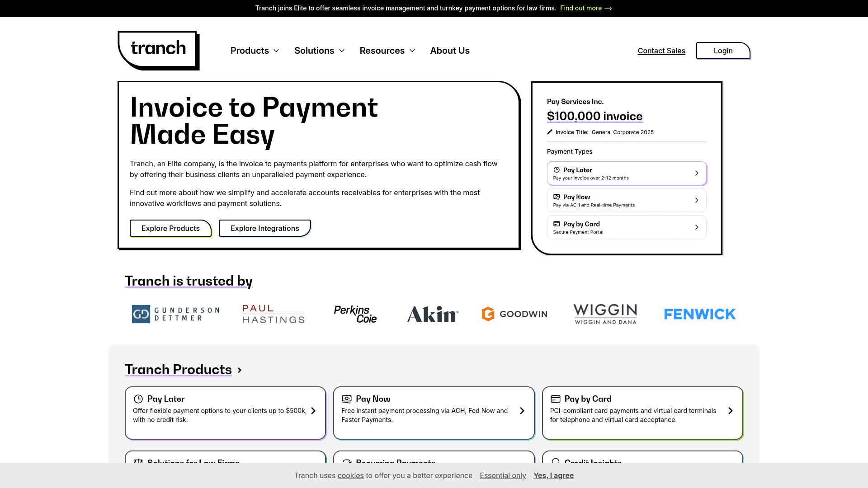Accept cookies with Yes, I agree
This screenshot has width=868, height=488.
tap(553, 475)
